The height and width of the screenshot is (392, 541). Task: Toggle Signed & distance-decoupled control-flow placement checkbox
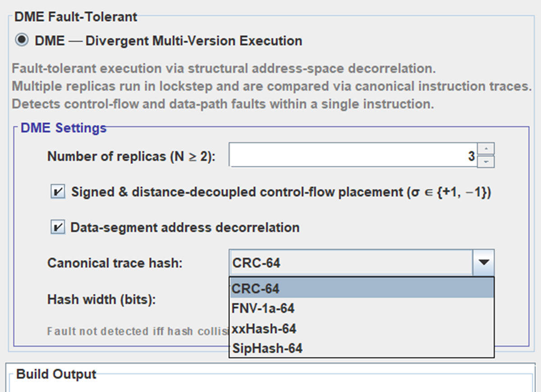click(58, 192)
